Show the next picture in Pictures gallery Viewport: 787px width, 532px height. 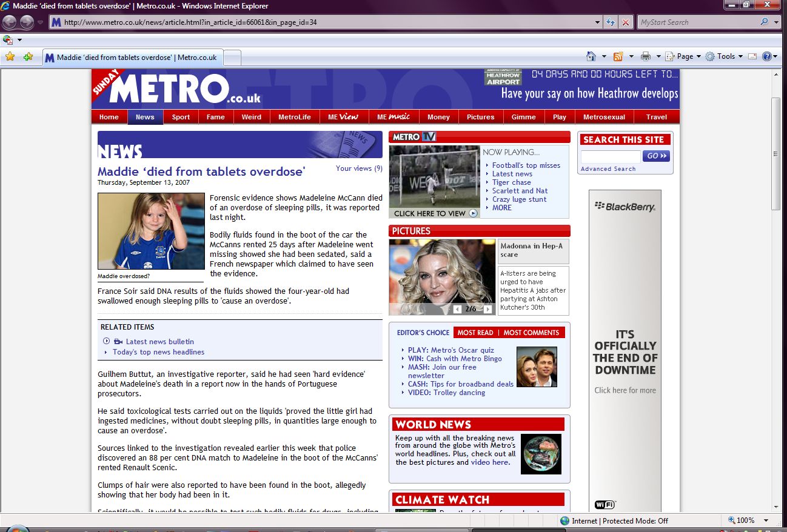tap(487, 309)
